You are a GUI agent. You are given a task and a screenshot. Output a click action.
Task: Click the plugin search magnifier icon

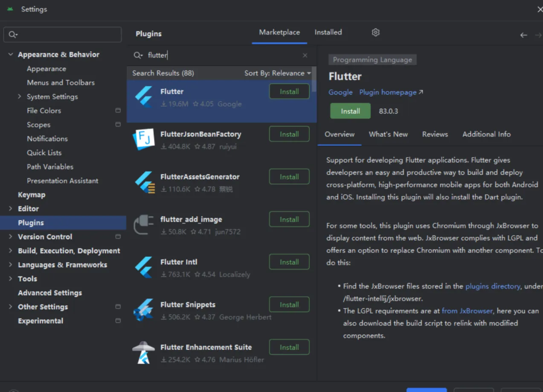(x=138, y=55)
